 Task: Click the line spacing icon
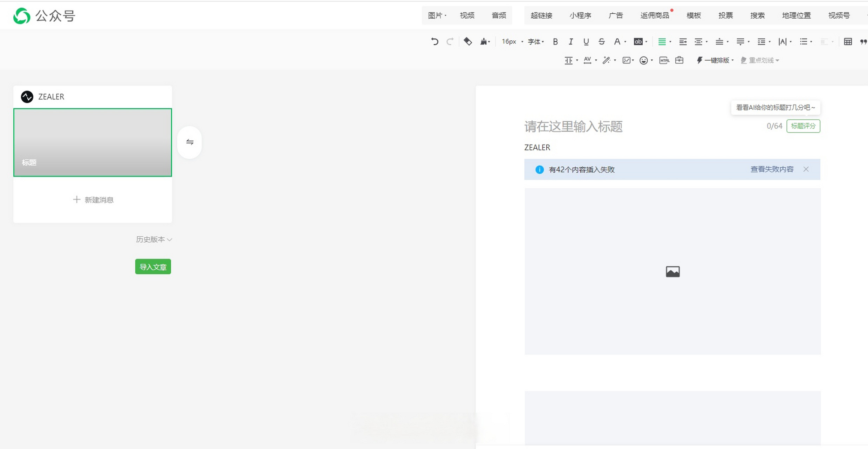tap(761, 42)
